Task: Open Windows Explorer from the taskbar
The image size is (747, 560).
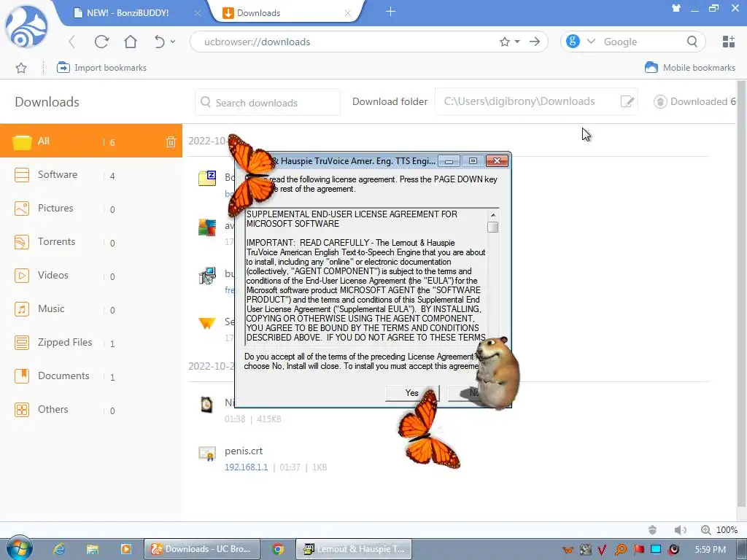Action: point(93,549)
